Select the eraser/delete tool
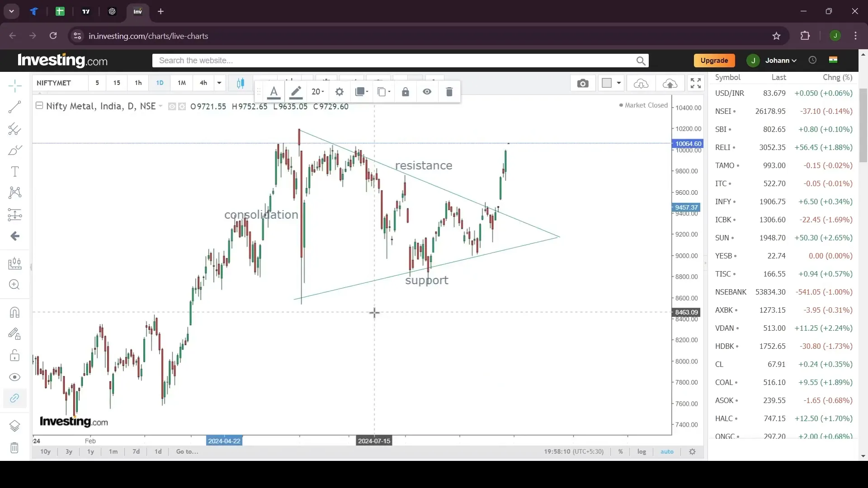The width and height of the screenshot is (868, 488). pos(450,92)
